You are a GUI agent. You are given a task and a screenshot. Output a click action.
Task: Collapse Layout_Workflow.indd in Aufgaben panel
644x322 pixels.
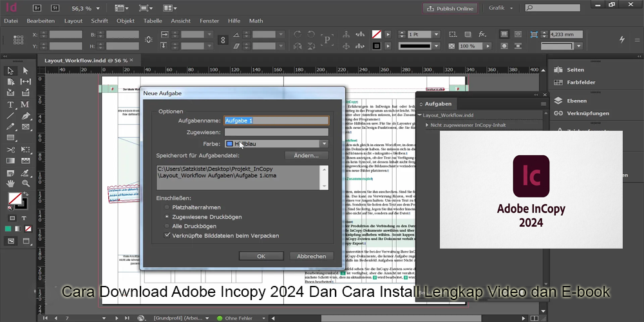420,115
